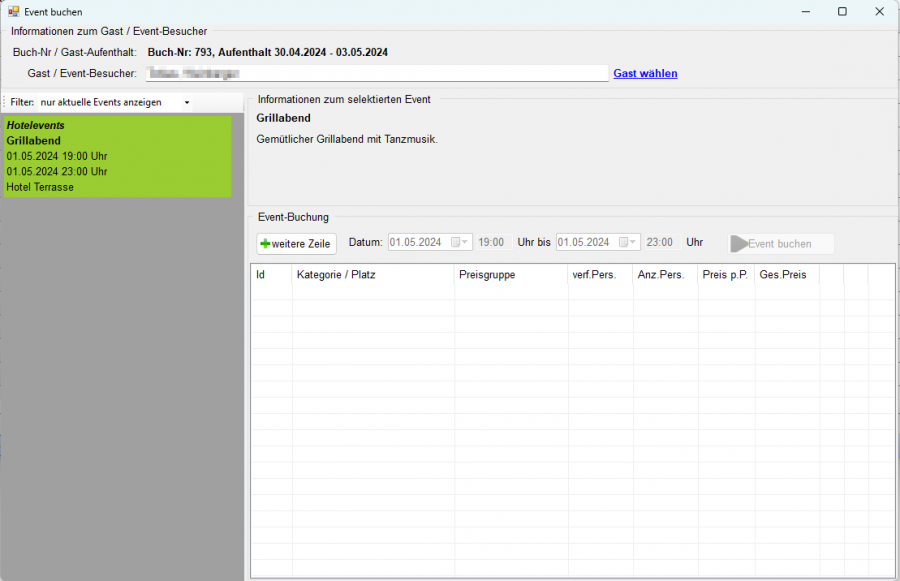Expand the end date calendar picker
Viewport: 900px width, 581px height.
click(x=630, y=243)
